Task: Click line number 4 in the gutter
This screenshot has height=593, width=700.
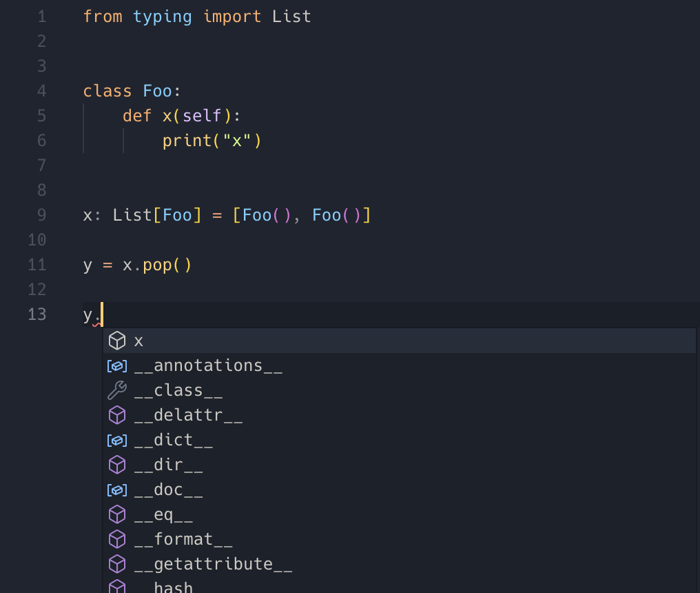Action: [41, 91]
